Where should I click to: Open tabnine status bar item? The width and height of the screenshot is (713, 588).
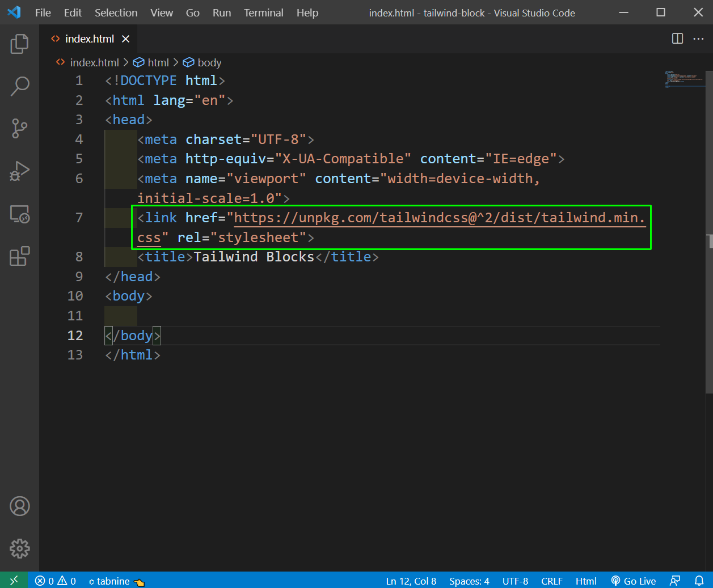[116, 581]
